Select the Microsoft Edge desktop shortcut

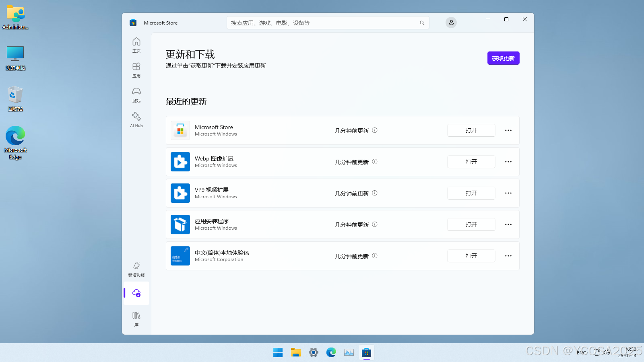15,143
